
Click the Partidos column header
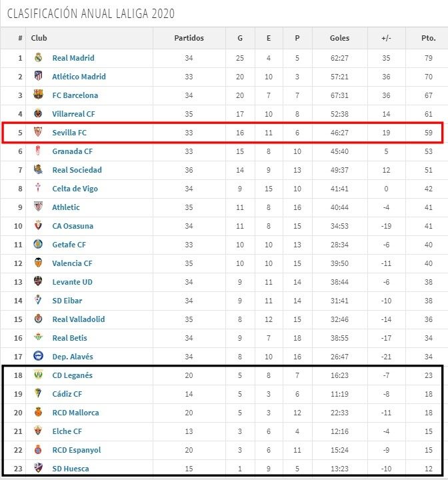[x=189, y=38]
